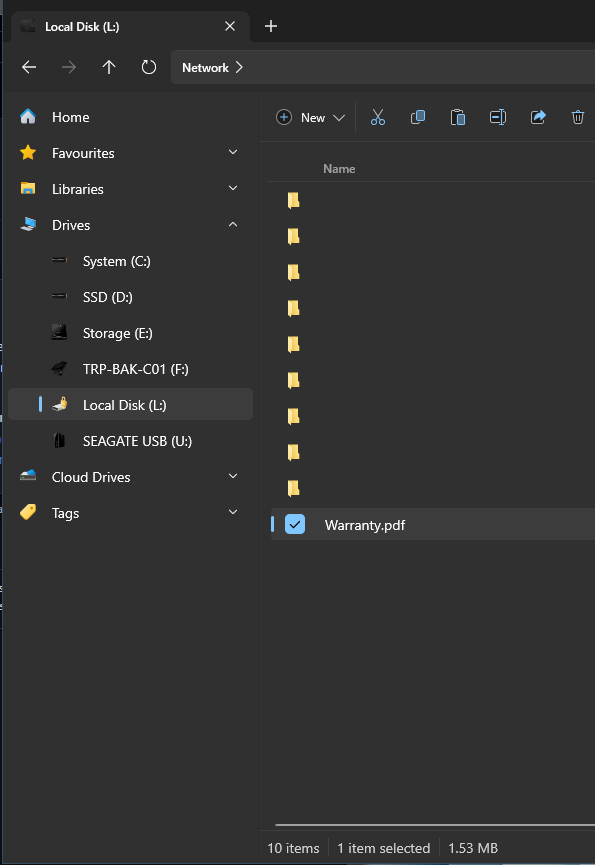Image resolution: width=595 pixels, height=865 pixels.
Task: Open a new tab with the plus button
Action: [270, 26]
